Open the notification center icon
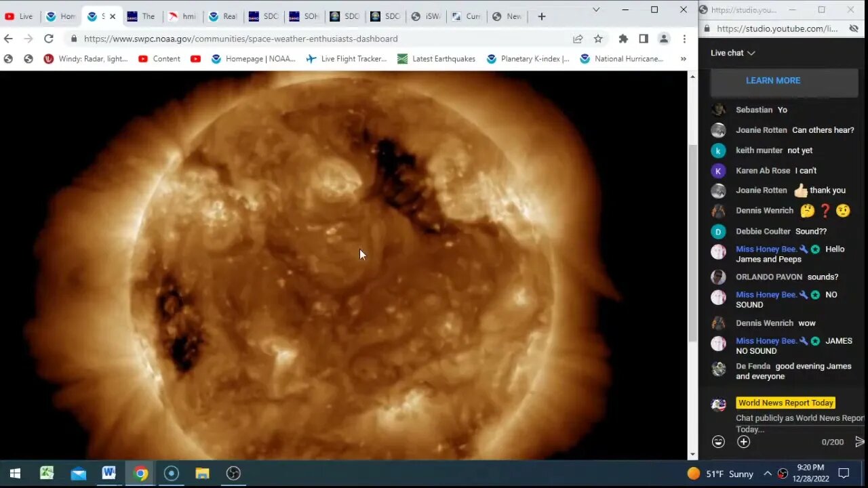This screenshot has height=488, width=868. (844, 473)
